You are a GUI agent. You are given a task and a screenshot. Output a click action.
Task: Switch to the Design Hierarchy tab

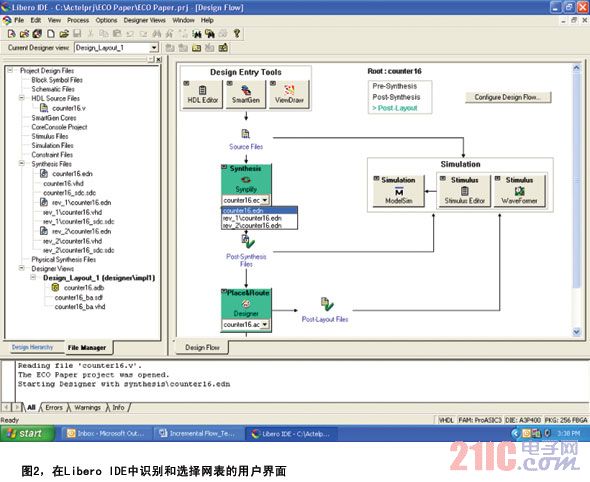[x=32, y=347]
